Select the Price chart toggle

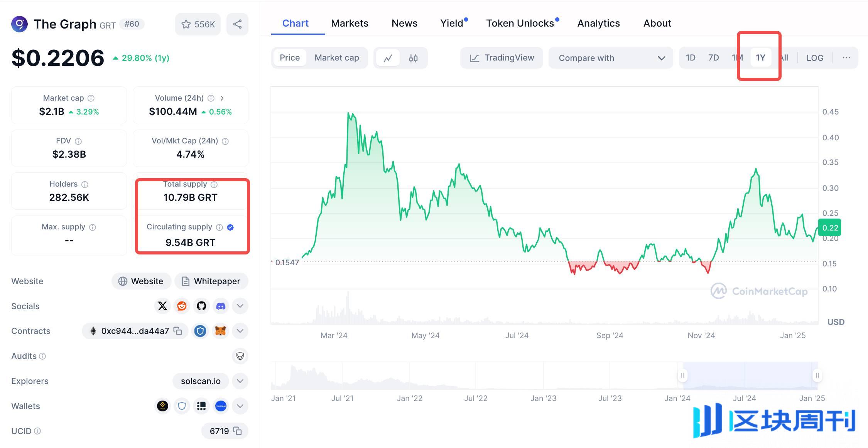tap(290, 58)
